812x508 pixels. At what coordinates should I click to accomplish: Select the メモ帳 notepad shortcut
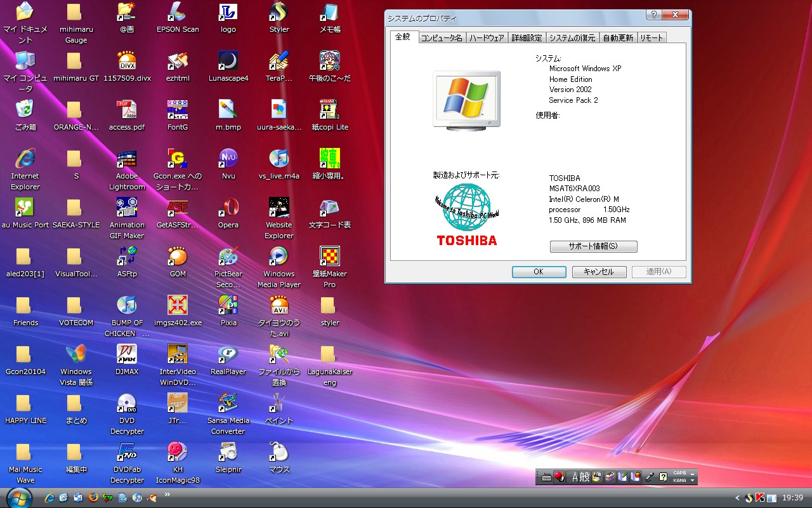[x=330, y=17]
